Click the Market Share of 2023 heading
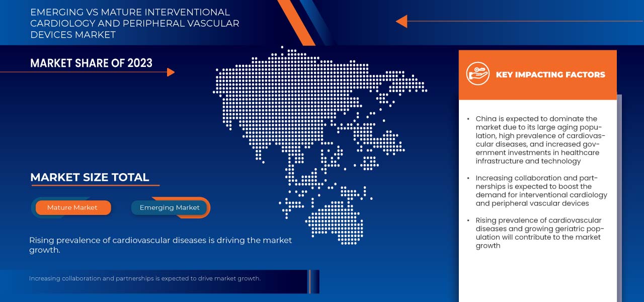Image resolution: width=644 pixels, height=302 pixels. (91, 63)
